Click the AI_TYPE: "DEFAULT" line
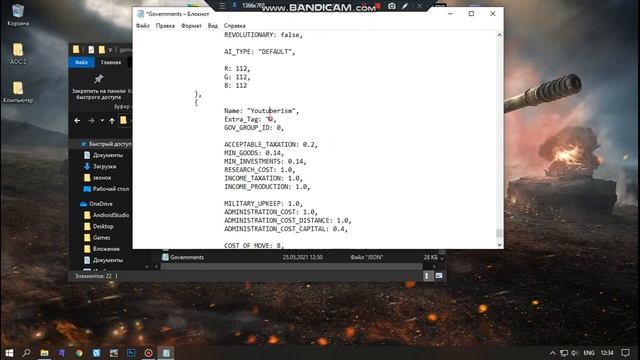 (x=260, y=52)
